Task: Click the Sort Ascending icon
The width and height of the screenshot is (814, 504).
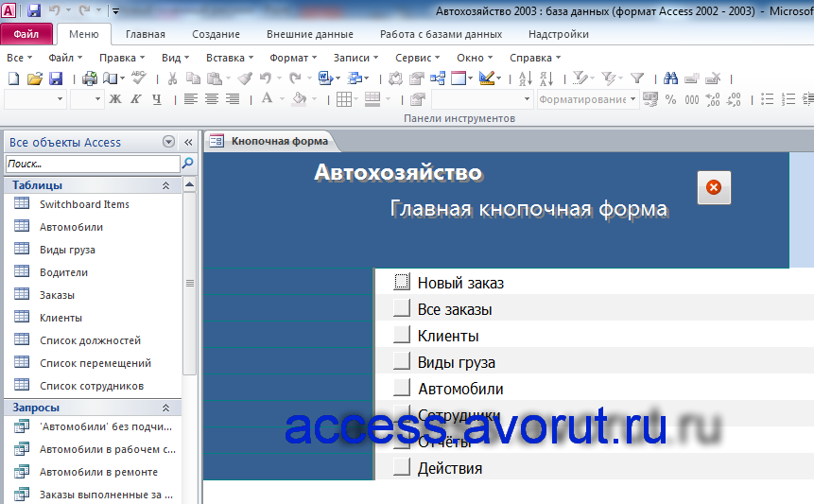Action: tap(526, 78)
